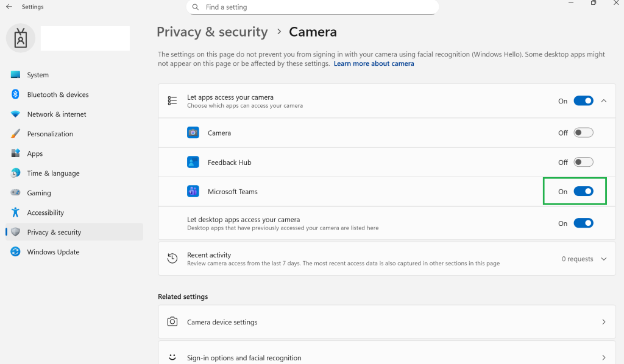Collapse the Let apps access your camera section
The height and width of the screenshot is (364, 624).
point(604,101)
